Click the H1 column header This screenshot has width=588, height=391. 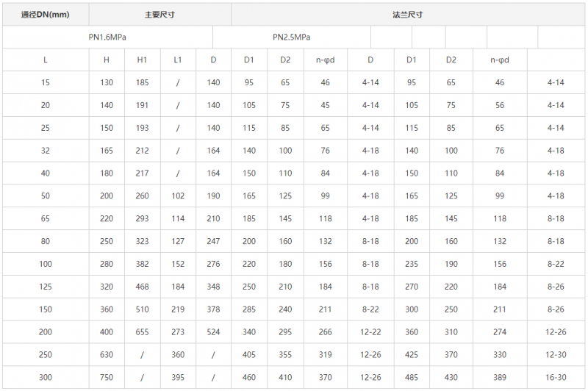click(142, 60)
